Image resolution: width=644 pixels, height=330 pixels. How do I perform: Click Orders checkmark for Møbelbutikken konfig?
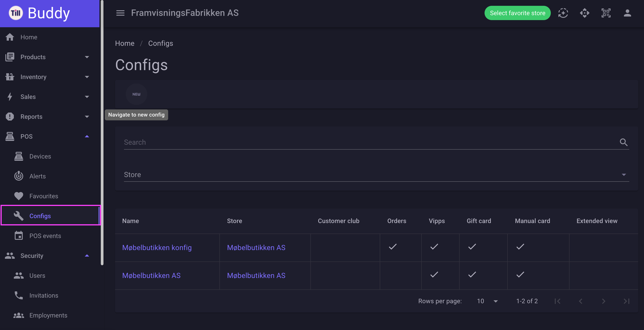point(393,247)
